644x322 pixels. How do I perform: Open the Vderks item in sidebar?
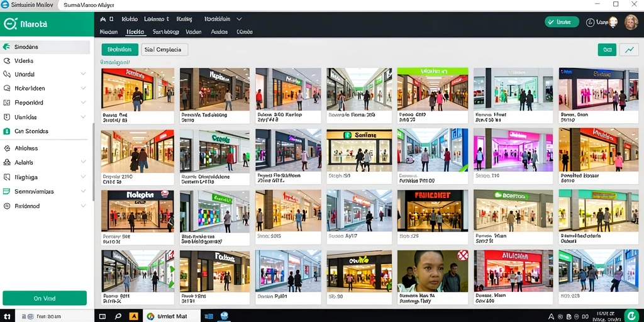coord(24,61)
